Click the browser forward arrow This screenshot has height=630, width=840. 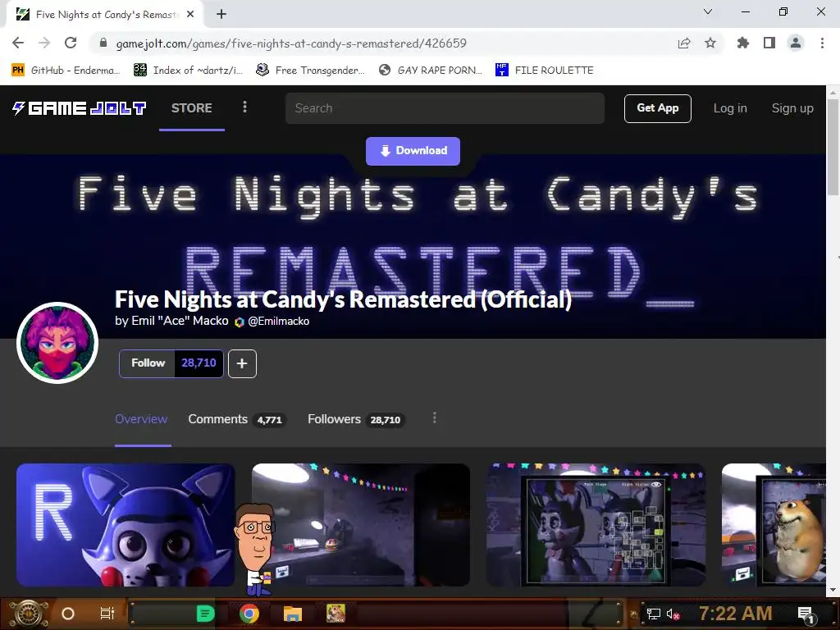tap(44, 43)
